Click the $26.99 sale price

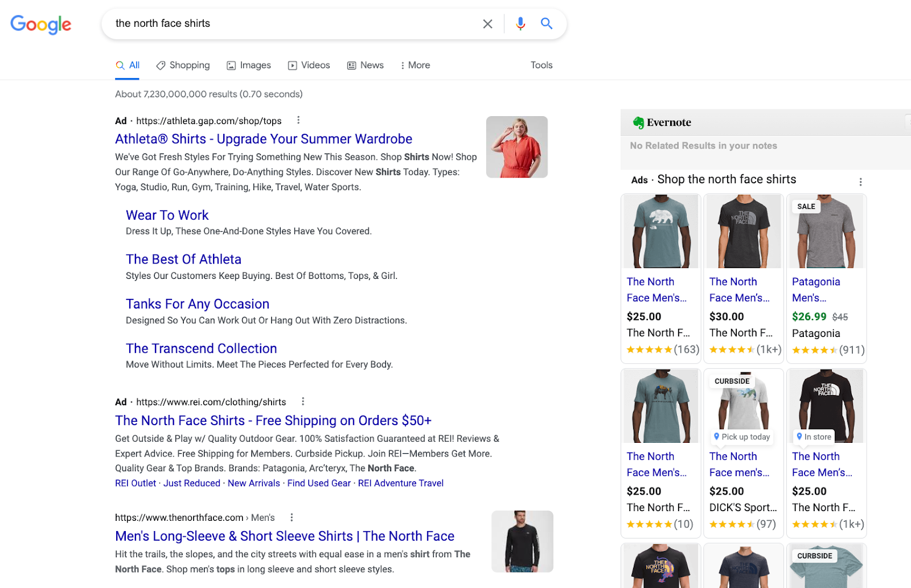(x=809, y=316)
